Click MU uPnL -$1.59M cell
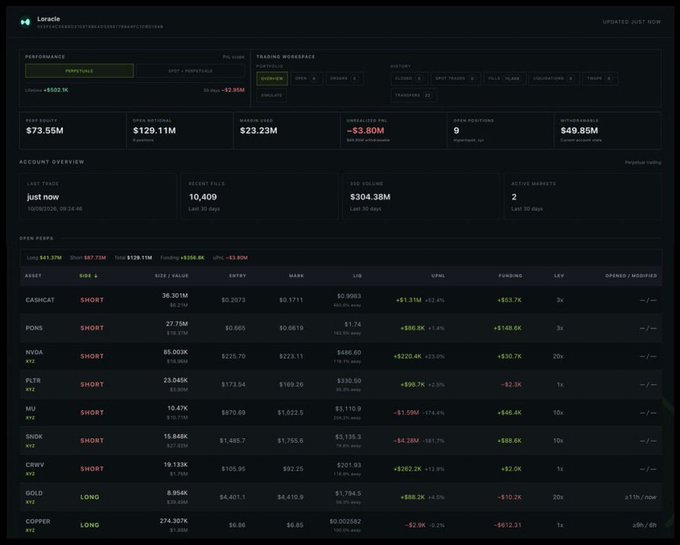Image resolution: width=680 pixels, height=545 pixels. 406,413
